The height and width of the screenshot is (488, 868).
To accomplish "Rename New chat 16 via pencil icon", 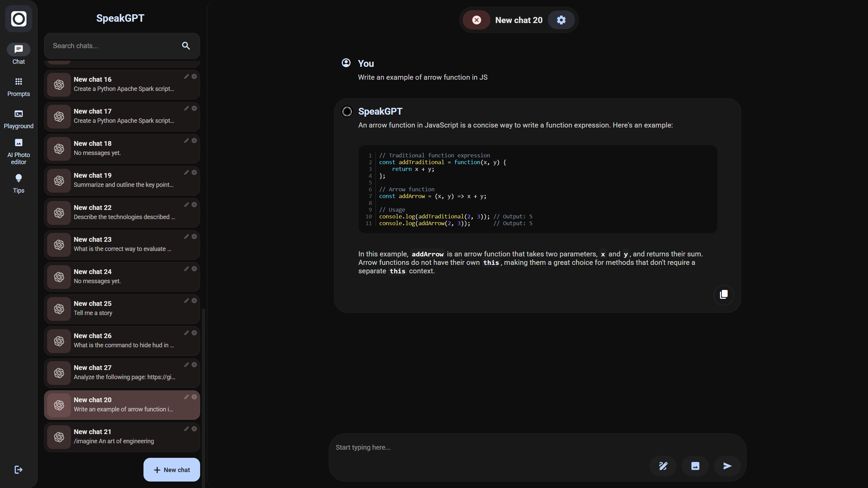I will pyautogui.click(x=186, y=77).
